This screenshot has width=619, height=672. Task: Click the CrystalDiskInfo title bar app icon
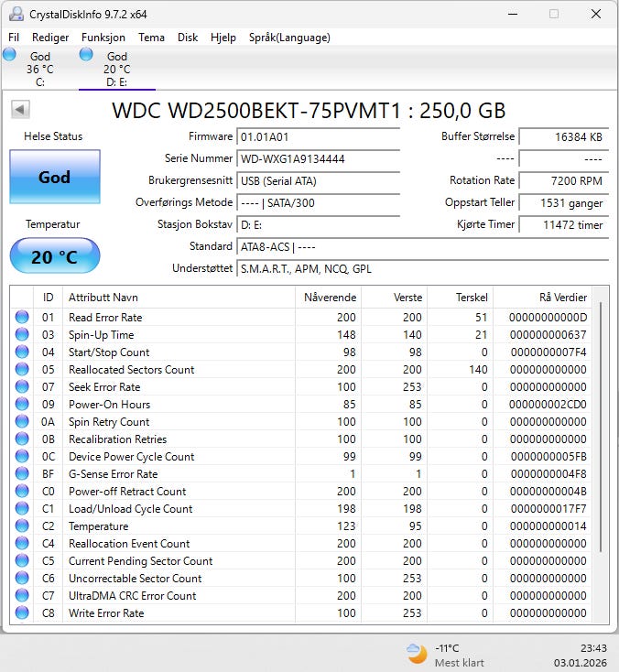(15, 14)
